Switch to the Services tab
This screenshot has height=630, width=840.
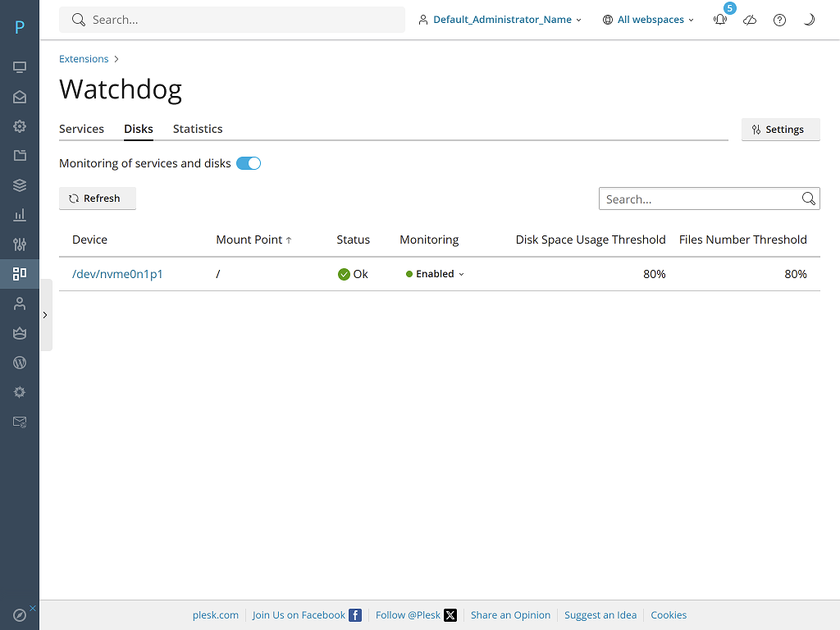coord(81,129)
